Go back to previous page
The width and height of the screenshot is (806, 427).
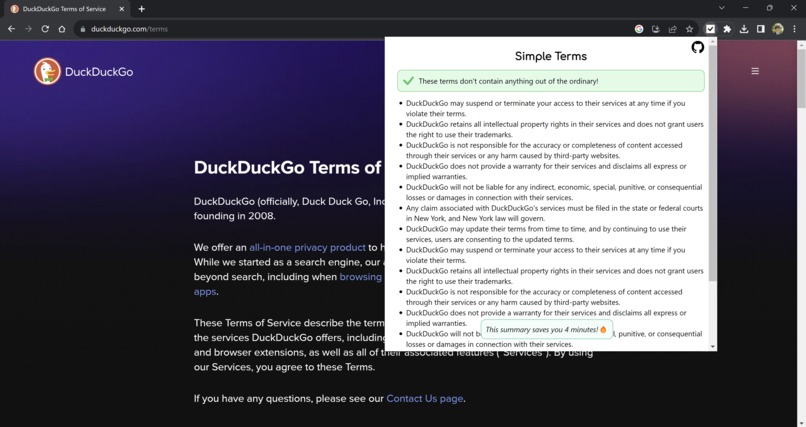tap(11, 29)
